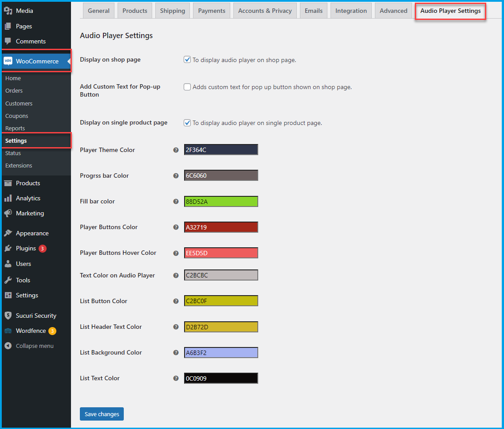The width and height of the screenshot is (504, 429).
Task: Switch to the Products tab
Action: coord(135,11)
